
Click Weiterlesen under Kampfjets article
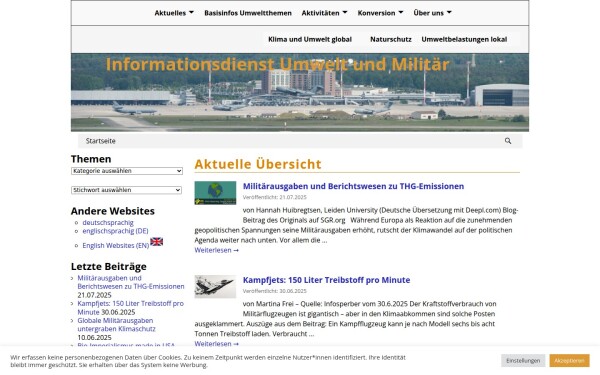coord(217,344)
